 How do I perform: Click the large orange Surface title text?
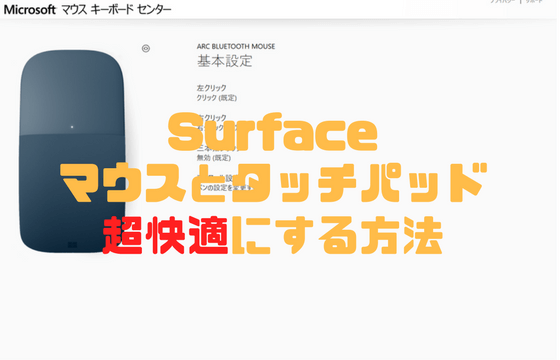coord(272,132)
